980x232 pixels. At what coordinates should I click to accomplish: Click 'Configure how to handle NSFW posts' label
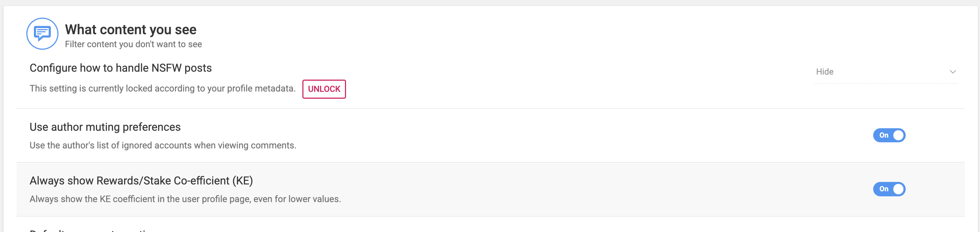pos(121,68)
